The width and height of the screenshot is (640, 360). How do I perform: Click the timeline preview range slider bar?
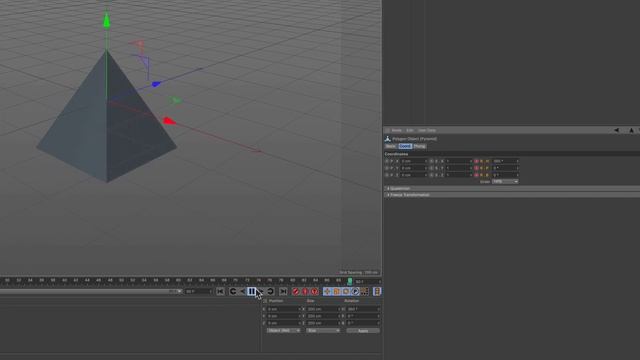(91, 291)
